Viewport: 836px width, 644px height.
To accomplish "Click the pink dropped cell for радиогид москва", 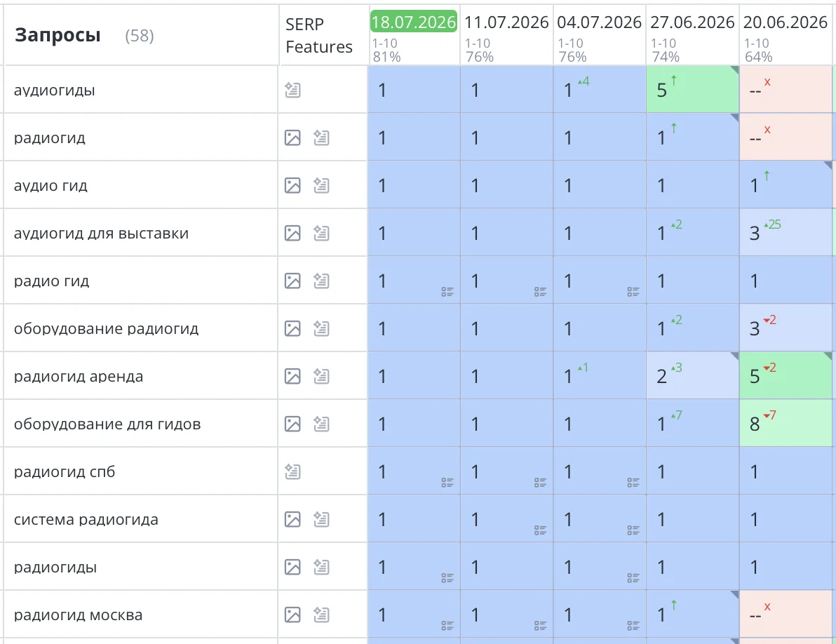I will [x=786, y=614].
